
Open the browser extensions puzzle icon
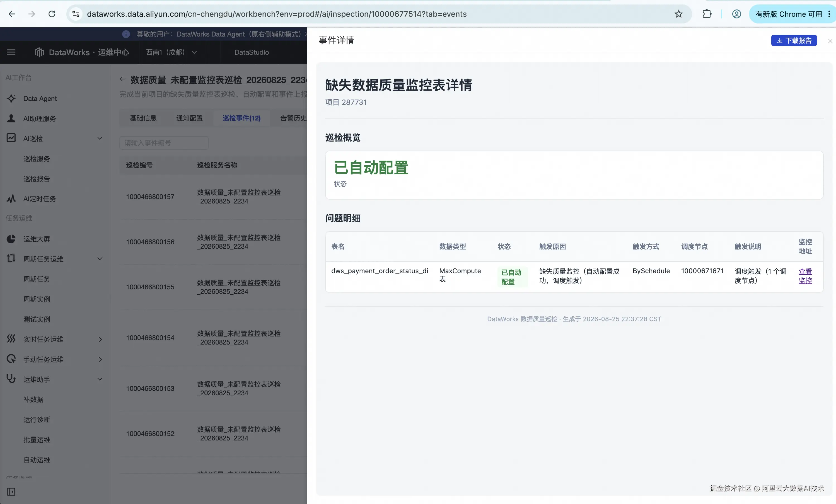click(707, 14)
